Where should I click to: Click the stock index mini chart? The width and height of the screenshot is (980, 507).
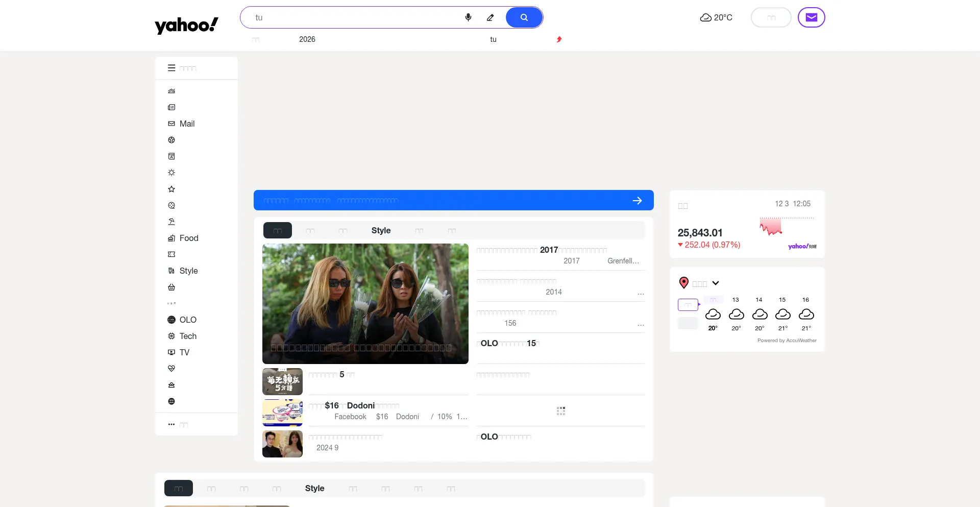click(x=771, y=226)
